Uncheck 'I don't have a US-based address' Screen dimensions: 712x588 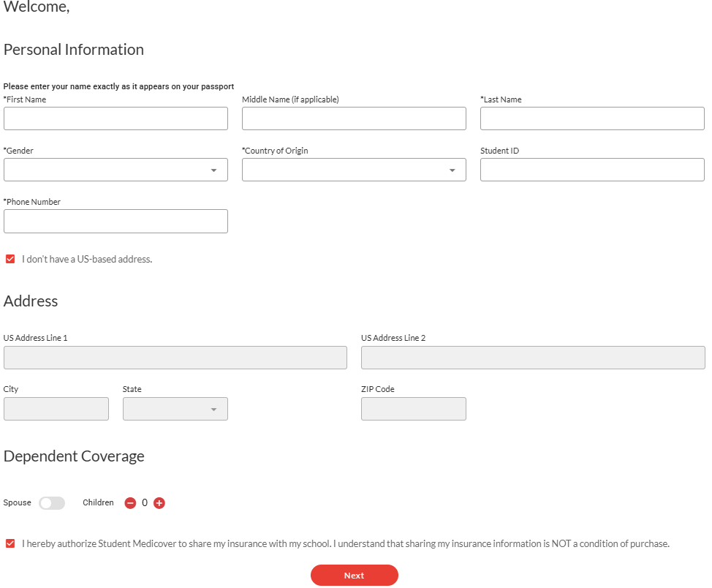(10, 259)
